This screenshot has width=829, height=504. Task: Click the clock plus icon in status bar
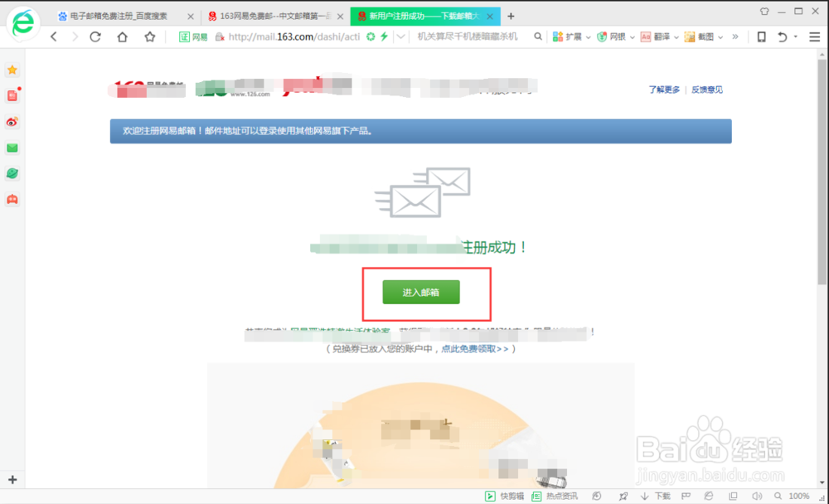point(596,496)
